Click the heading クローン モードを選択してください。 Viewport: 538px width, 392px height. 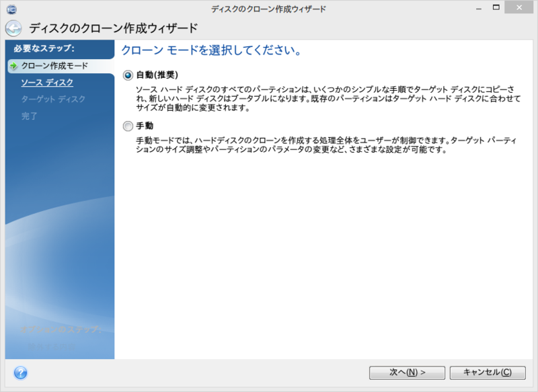[212, 50]
